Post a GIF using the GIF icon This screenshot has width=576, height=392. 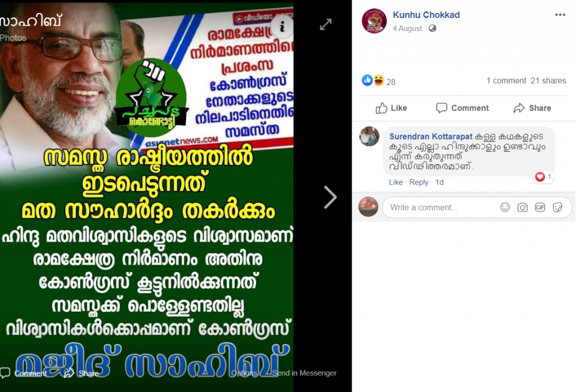[539, 207]
